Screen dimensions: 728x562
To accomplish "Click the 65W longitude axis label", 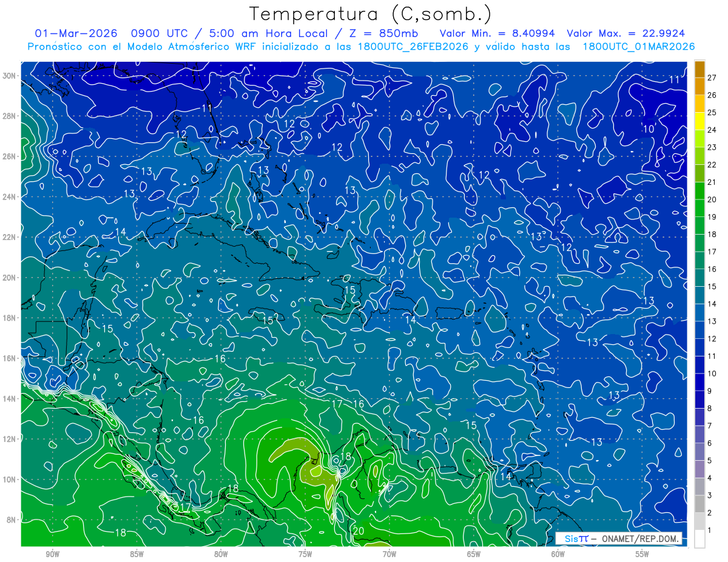I will point(474,555).
